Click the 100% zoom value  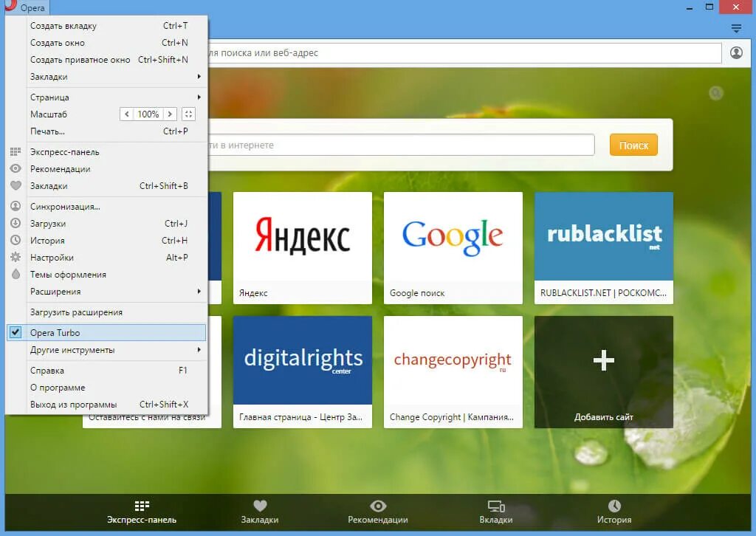[x=148, y=114]
